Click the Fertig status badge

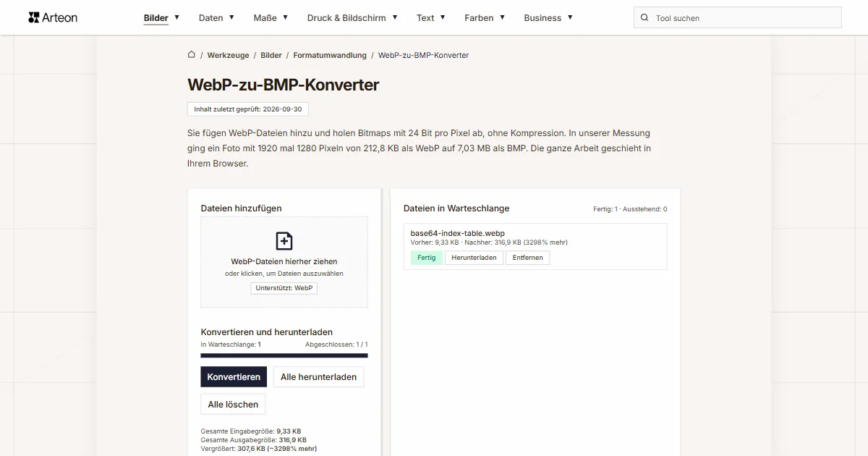point(426,258)
